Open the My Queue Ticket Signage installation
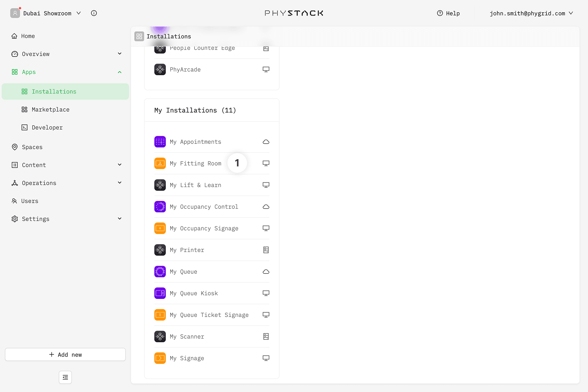Image resolution: width=588 pixels, height=392 pixels. 212,315
